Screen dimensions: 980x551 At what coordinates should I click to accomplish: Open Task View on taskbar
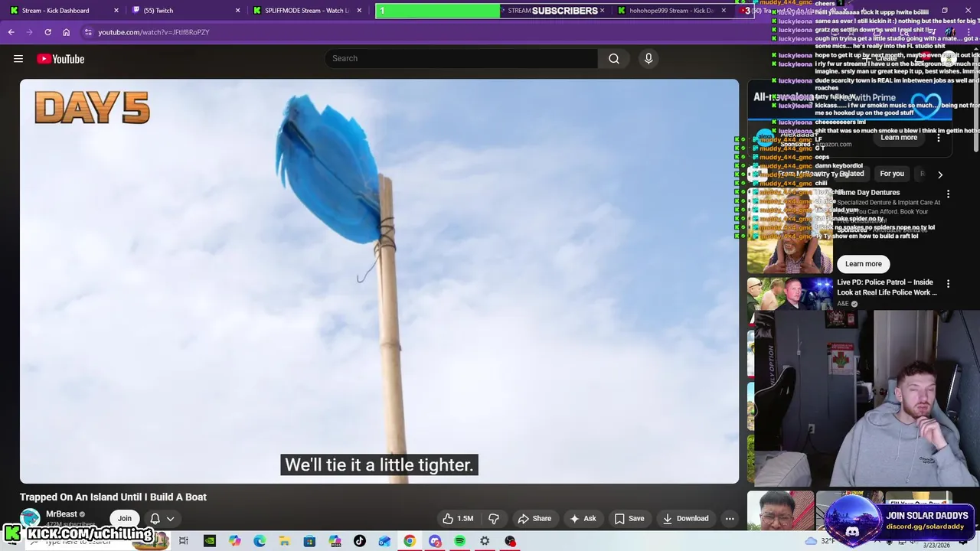[x=184, y=541]
